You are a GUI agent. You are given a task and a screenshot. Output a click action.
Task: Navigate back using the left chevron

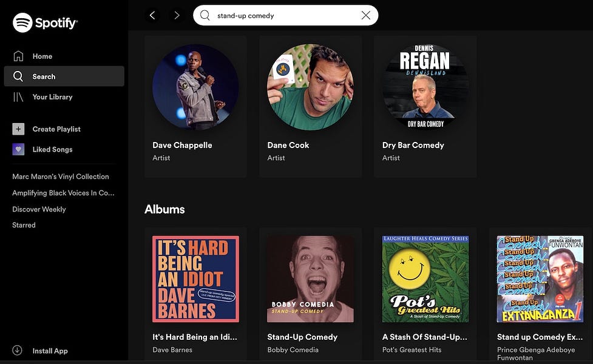[x=152, y=15]
